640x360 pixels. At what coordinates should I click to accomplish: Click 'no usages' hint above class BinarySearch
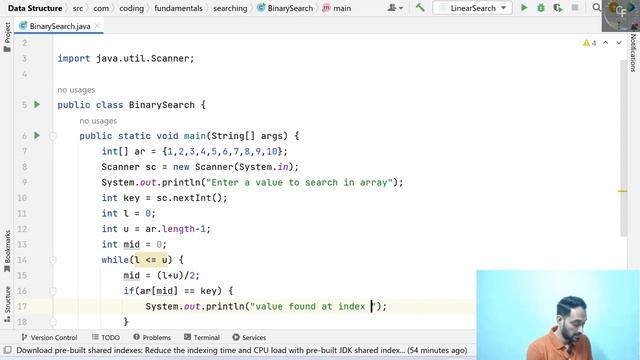click(x=76, y=90)
